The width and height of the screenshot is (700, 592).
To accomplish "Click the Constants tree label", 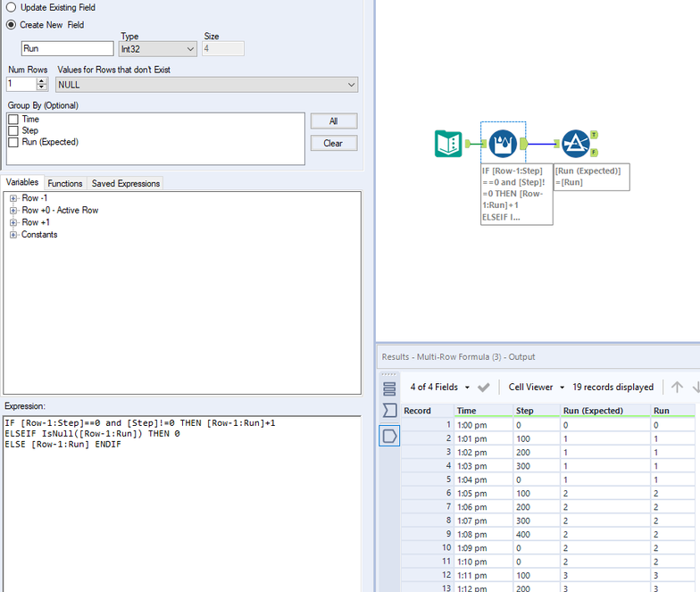I will (x=39, y=235).
